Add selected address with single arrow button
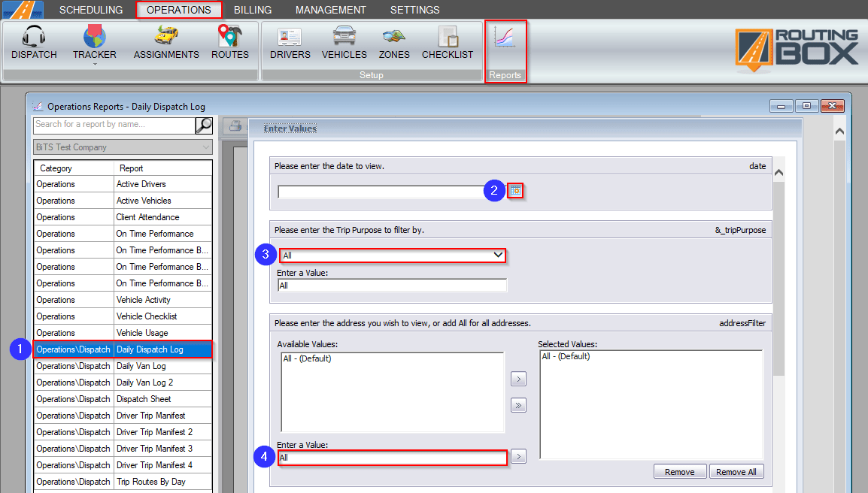Viewport: 868px width, 493px height. coord(518,379)
